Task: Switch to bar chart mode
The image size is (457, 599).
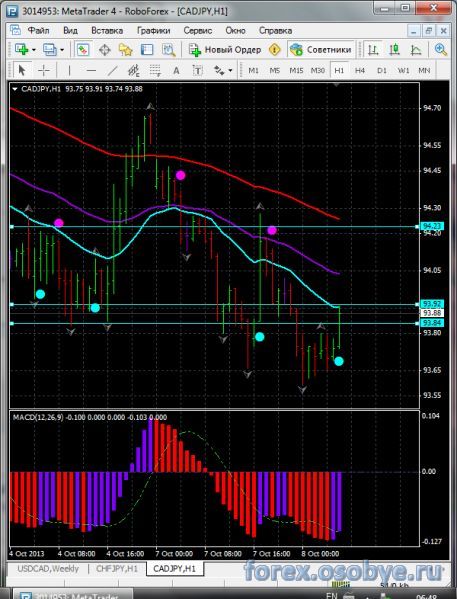Action: pyautogui.click(x=373, y=50)
